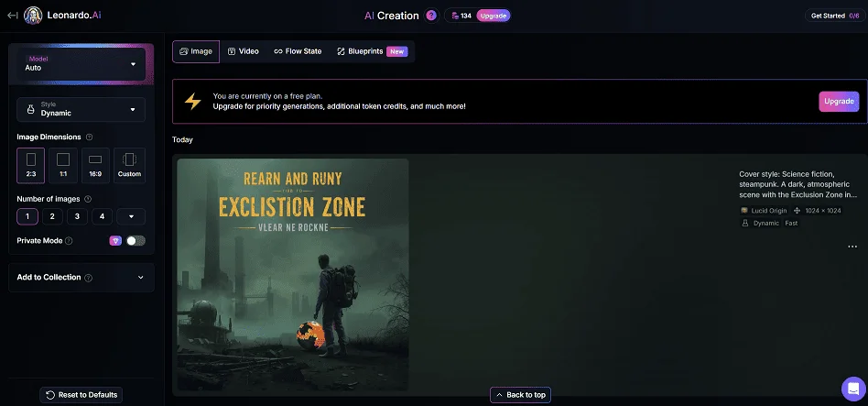Open the chat support bubble icon

coord(852,389)
